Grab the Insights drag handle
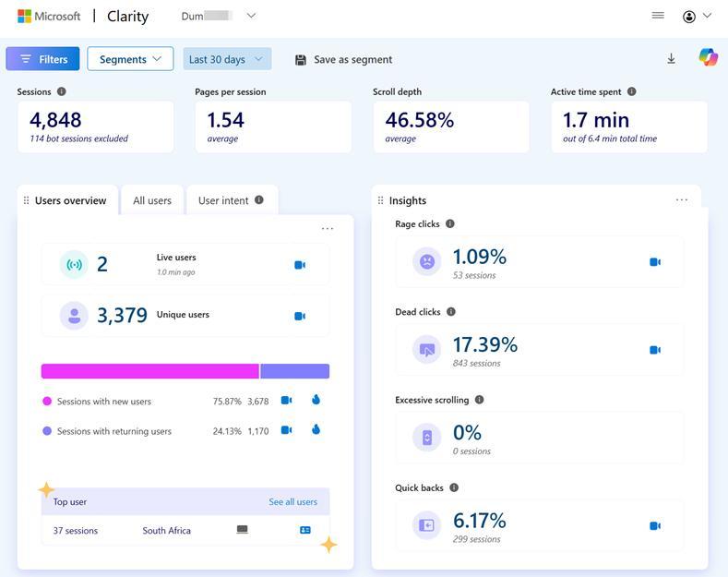The width and height of the screenshot is (728, 577). (380, 200)
